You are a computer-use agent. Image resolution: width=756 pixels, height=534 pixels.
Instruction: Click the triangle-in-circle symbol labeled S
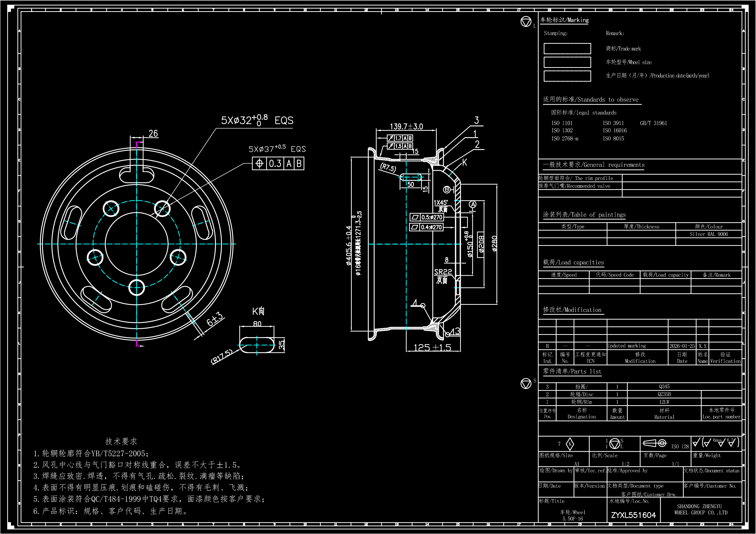click(526, 383)
